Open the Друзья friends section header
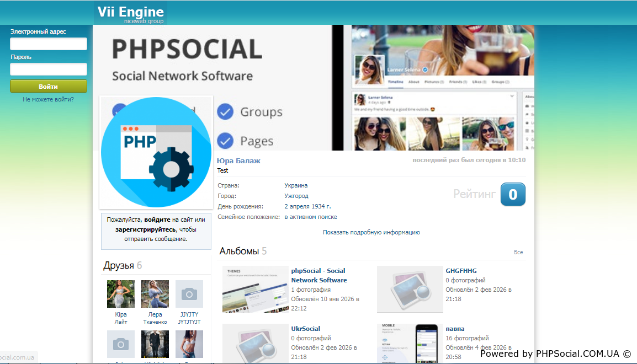The height and width of the screenshot is (364, 637). [x=118, y=266]
